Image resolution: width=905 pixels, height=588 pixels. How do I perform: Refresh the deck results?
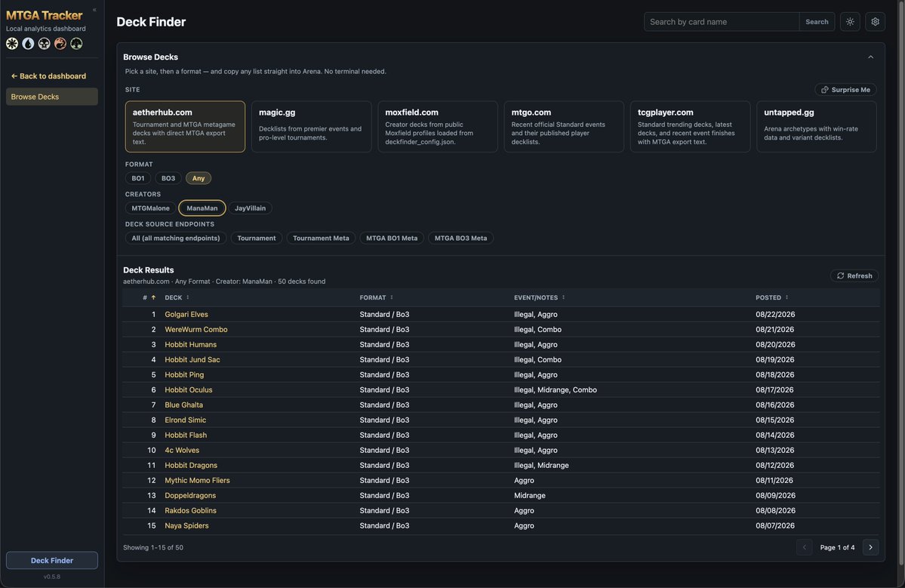pos(854,276)
